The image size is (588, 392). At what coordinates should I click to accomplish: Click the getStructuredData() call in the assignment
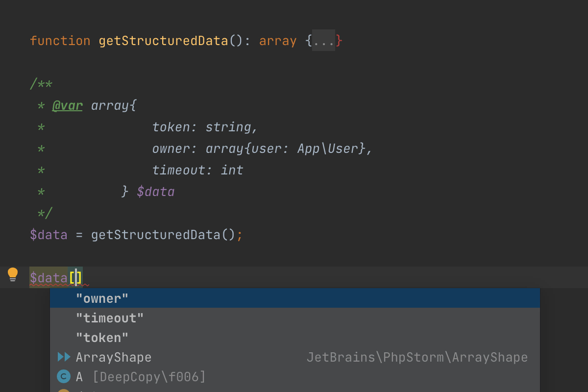[x=163, y=235]
